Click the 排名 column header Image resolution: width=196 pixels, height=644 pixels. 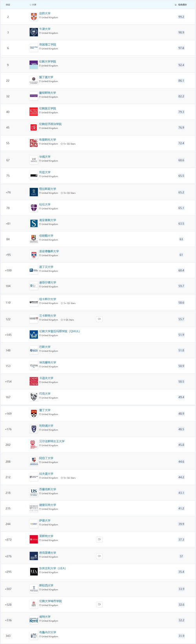point(8,5)
